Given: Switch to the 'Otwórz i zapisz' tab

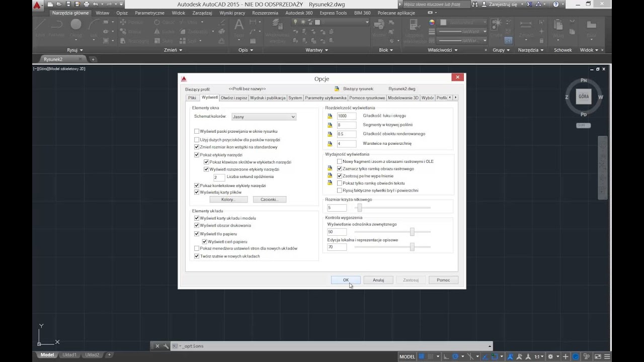Looking at the screenshot, I should point(234,98).
